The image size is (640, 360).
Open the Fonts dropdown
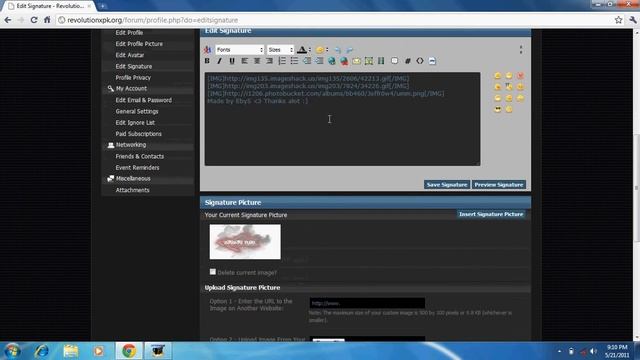(x=240, y=50)
